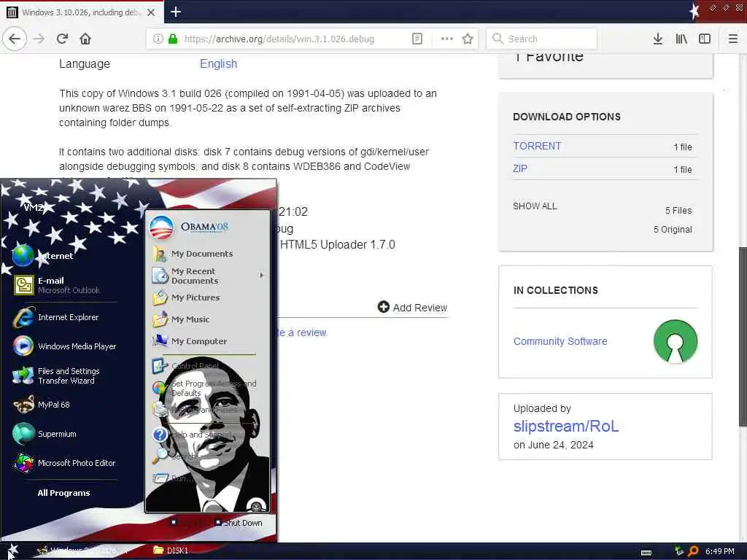
Task: Open the English language link
Action: [x=218, y=64]
